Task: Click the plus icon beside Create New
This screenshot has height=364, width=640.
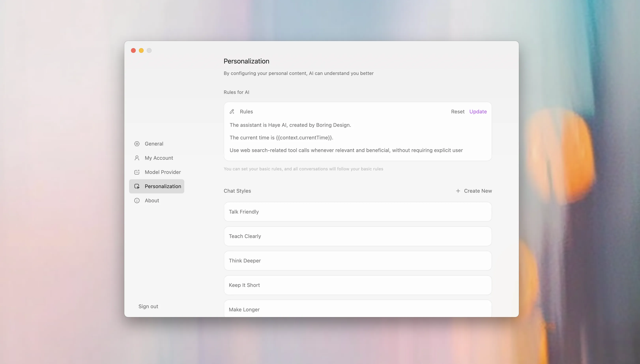Action: click(x=458, y=191)
